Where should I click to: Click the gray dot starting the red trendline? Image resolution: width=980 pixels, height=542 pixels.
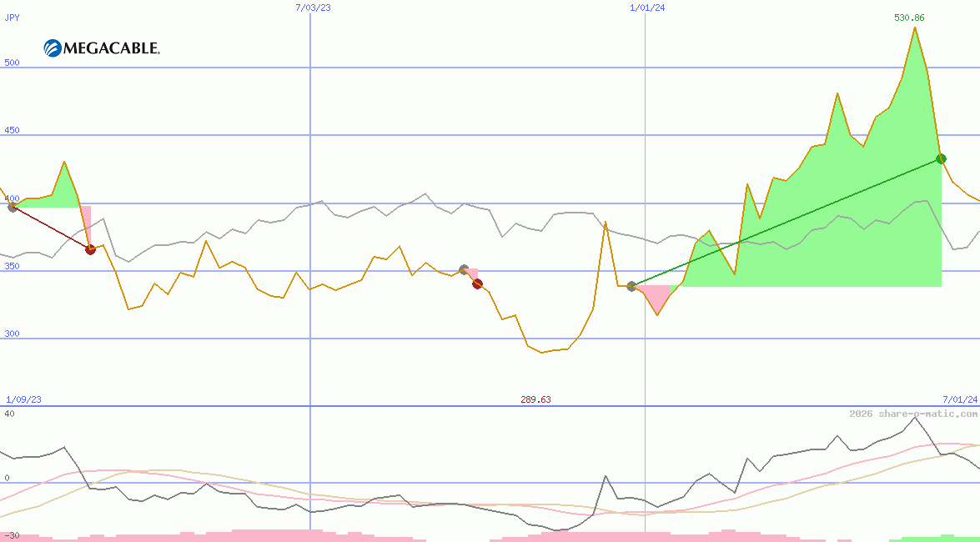[13, 208]
